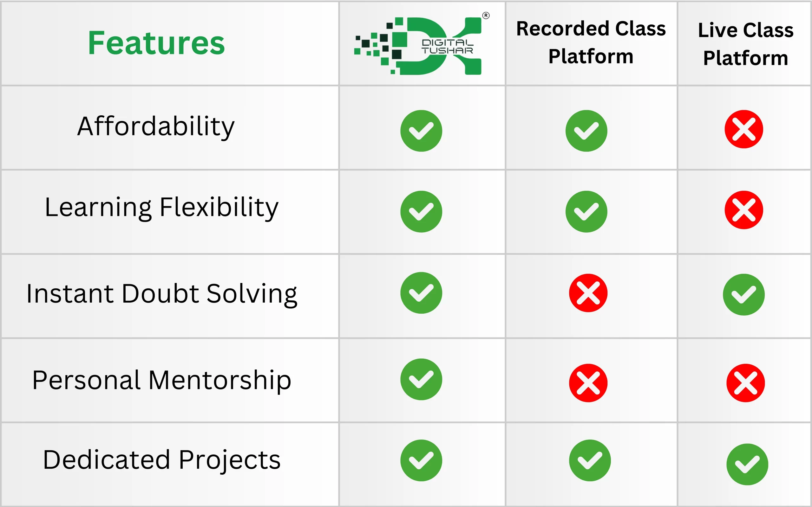The image size is (812, 507).
Task: Click the Digital Tushar logo
Action: tap(422, 44)
